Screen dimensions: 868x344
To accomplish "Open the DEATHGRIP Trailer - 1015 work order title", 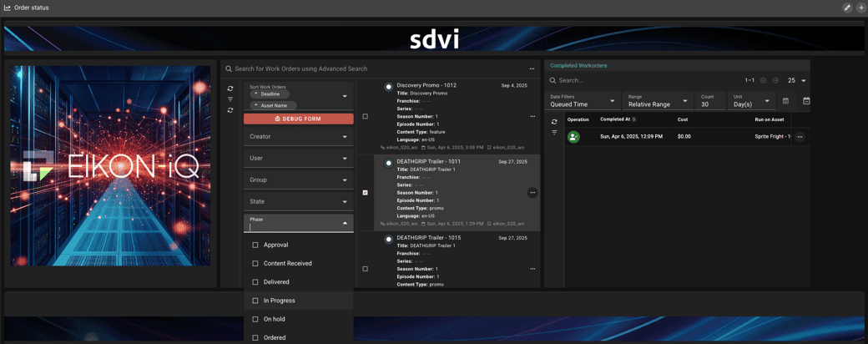I will point(428,238).
